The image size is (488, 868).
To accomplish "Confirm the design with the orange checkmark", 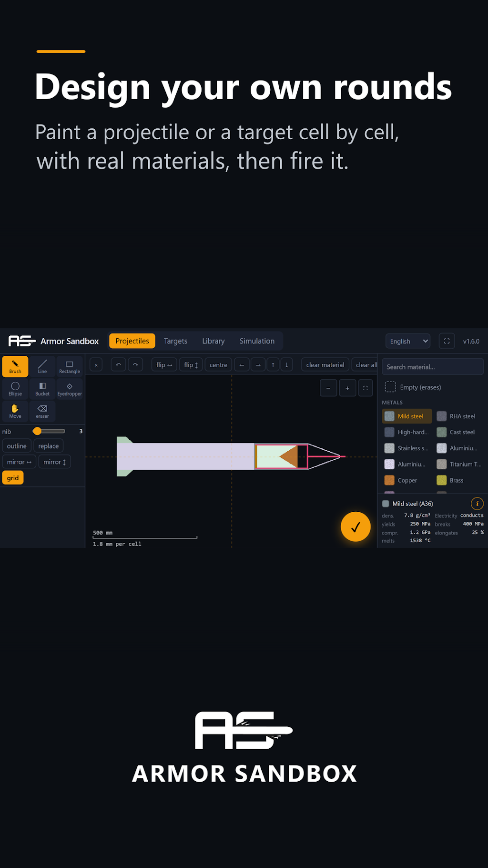I will (x=356, y=527).
